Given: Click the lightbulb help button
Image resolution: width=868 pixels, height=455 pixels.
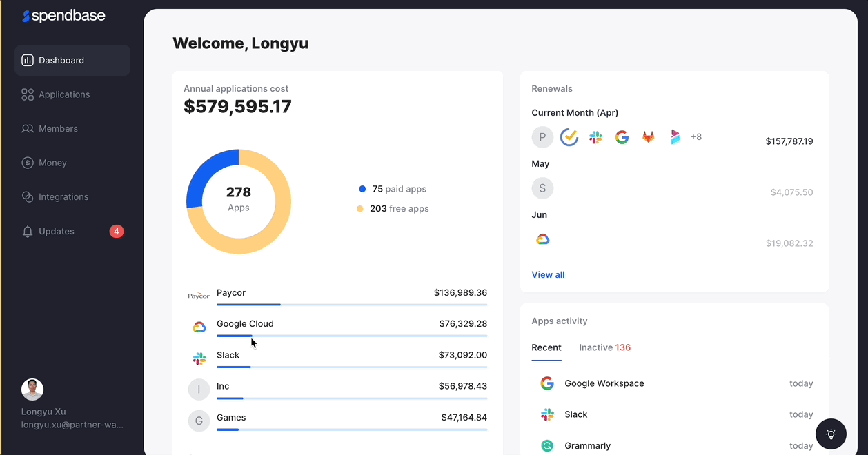Looking at the screenshot, I should [831, 434].
